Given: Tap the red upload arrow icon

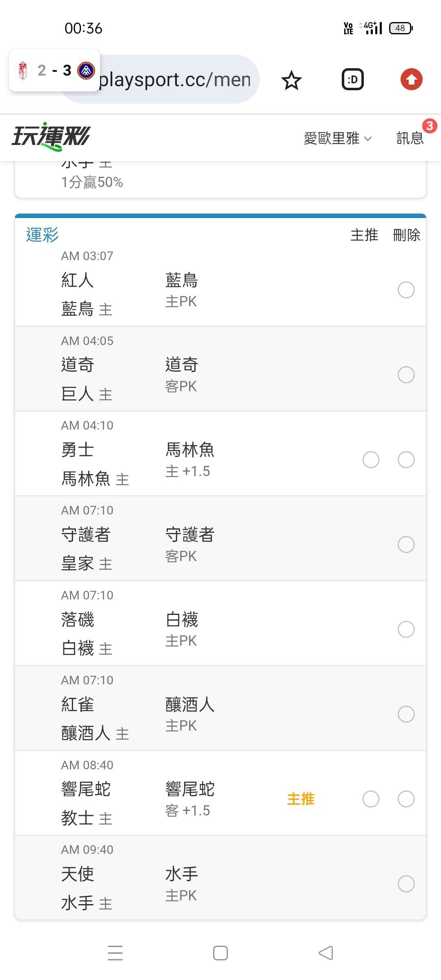Looking at the screenshot, I should point(411,79).
